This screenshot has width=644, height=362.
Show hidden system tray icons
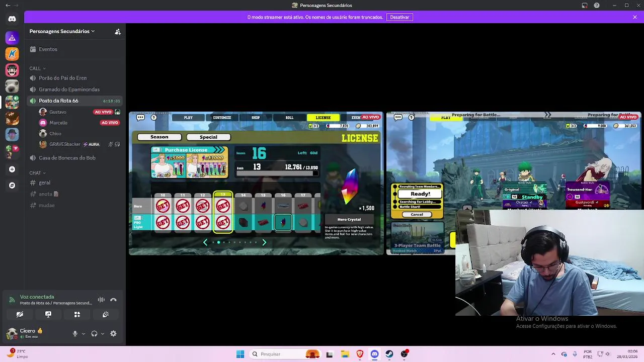click(553, 354)
